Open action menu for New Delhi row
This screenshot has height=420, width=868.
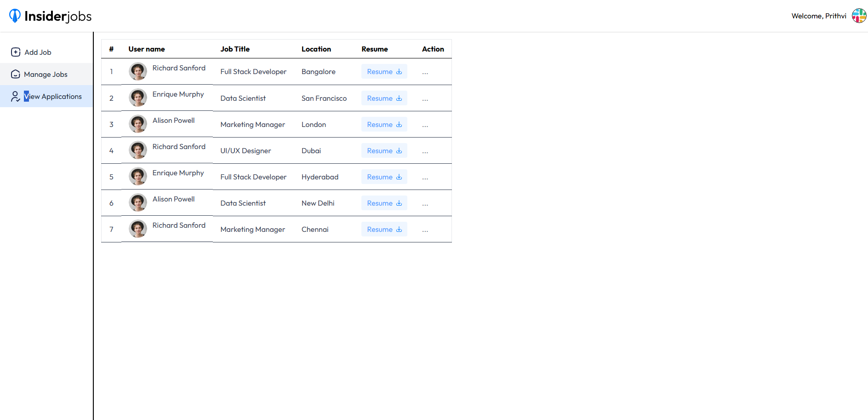point(425,204)
